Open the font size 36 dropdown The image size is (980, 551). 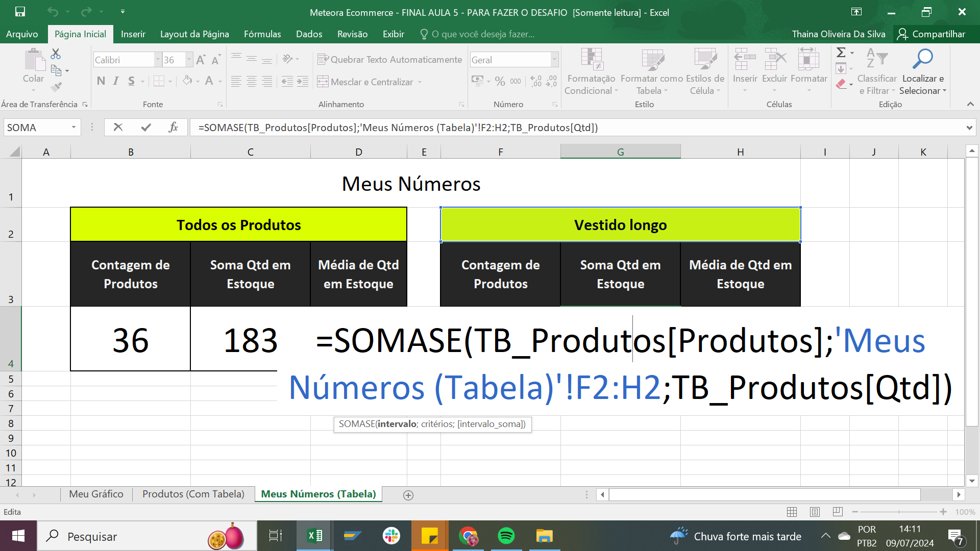point(189,60)
